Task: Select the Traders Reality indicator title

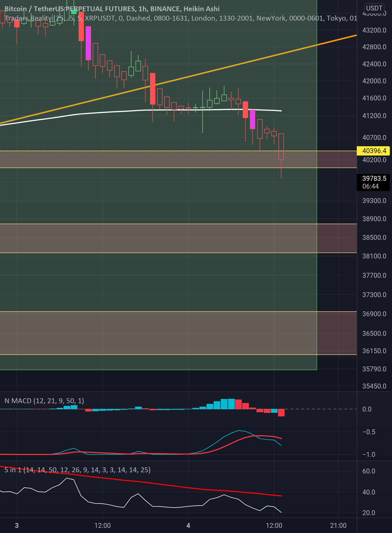Action: coord(27,18)
